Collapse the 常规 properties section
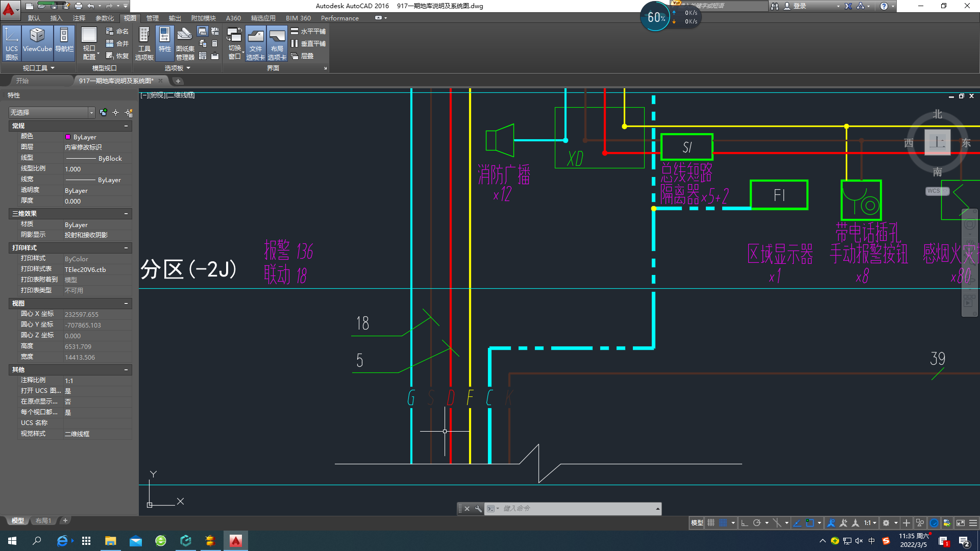Screen dimensions: 980x551 (126, 126)
